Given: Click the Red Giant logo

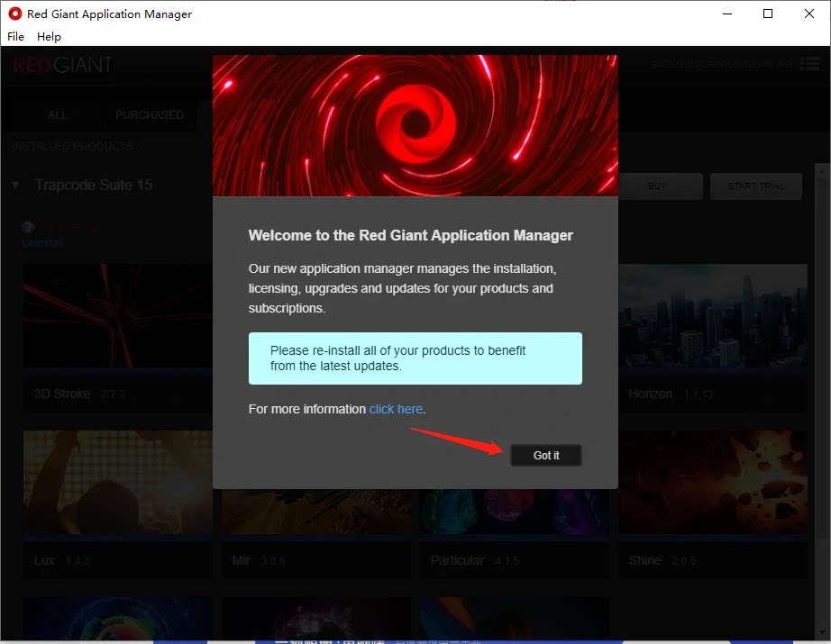Looking at the screenshot, I should [x=62, y=65].
